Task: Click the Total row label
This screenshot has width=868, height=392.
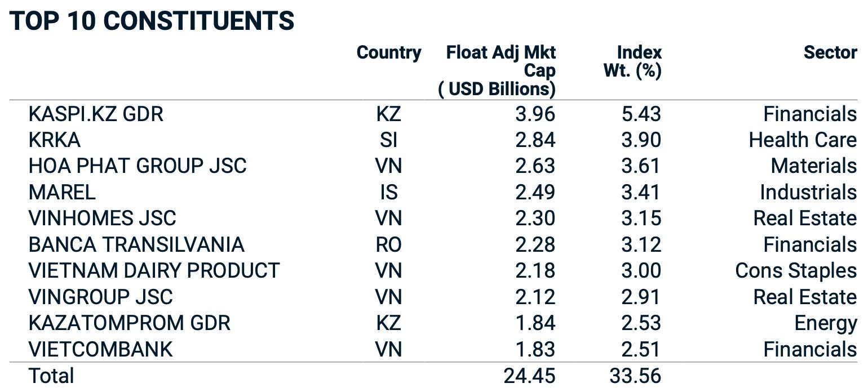Action: pos(51,375)
